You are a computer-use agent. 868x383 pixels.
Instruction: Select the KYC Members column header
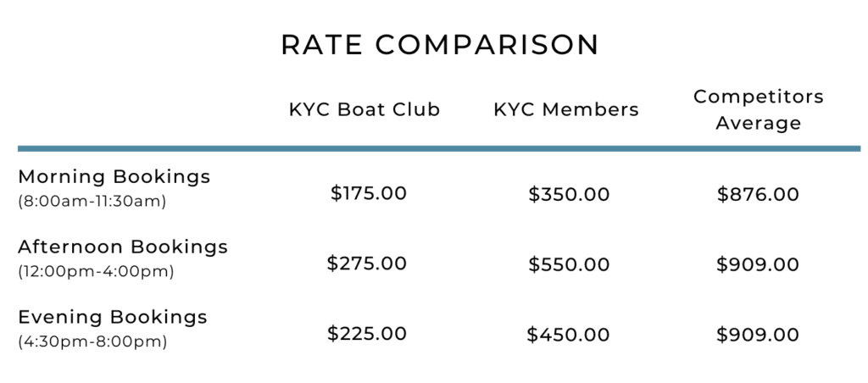click(x=566, y=110)
